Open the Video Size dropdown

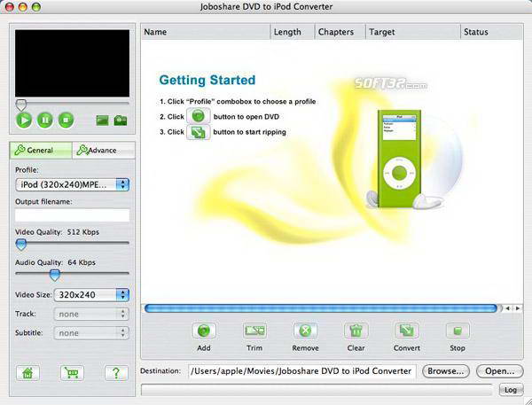[x=91, y=295]
